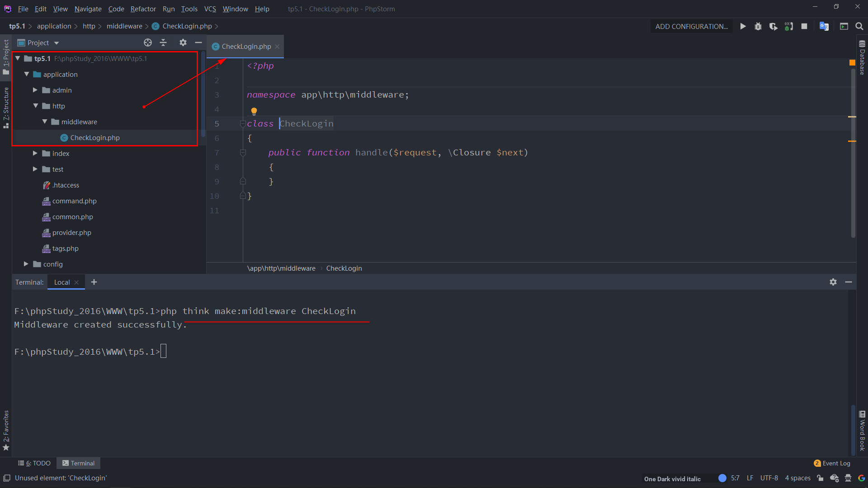The height and width of the screenshot is (488, 868).
Task: Open the Favorites side panel
Action: pos(6,430)
